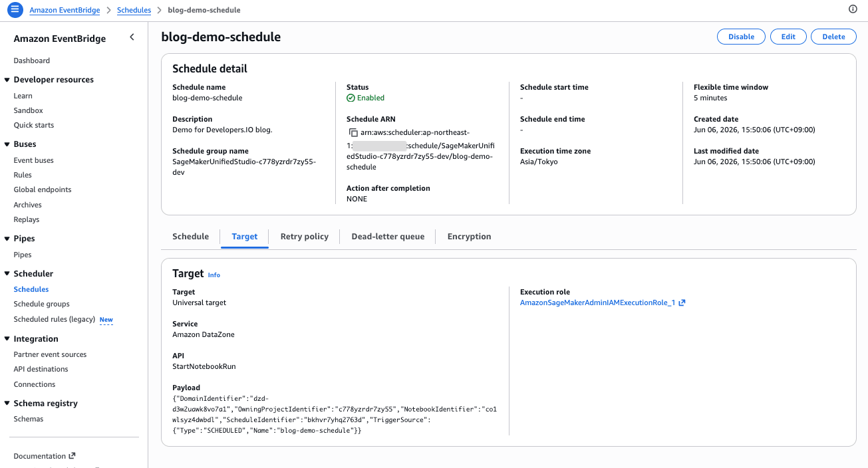868x468 pixels.
Task: Click the Edit button
Action: click(788, 37)
